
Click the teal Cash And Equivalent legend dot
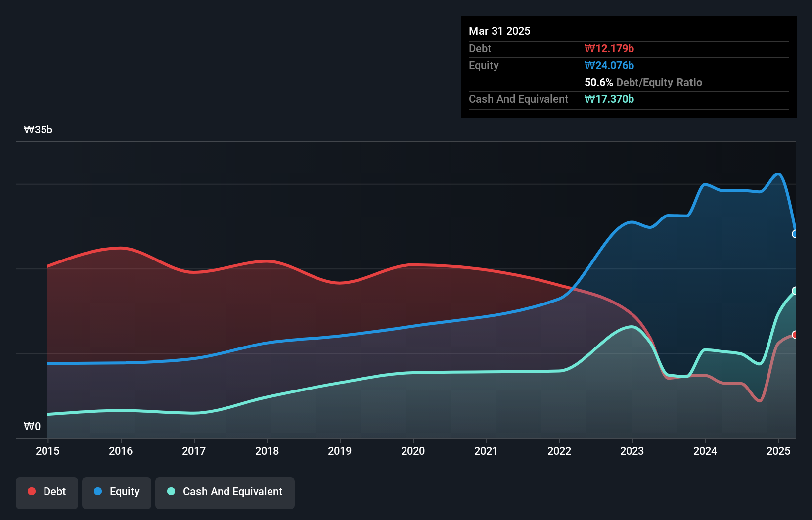coord(170,491)
